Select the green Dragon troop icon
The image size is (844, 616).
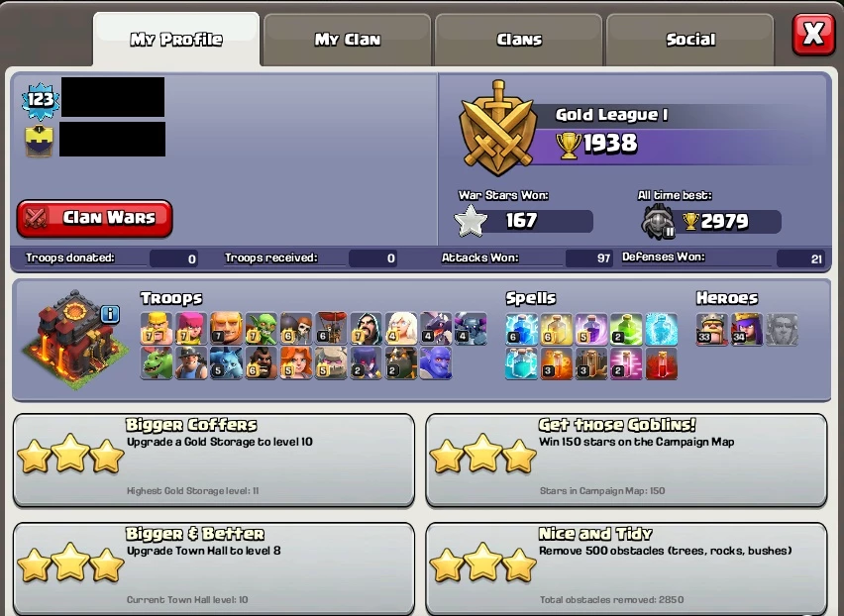[x=157, y=363]
